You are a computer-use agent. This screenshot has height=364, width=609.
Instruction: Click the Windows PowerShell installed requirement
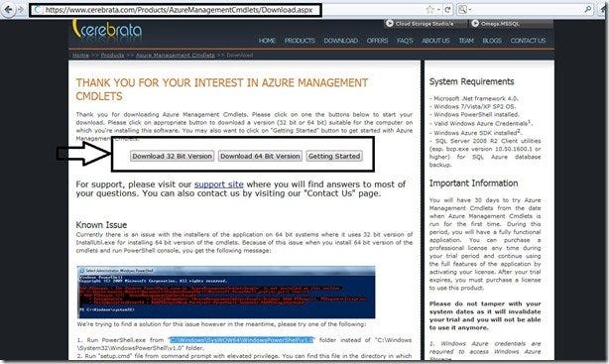pos(474,115)
